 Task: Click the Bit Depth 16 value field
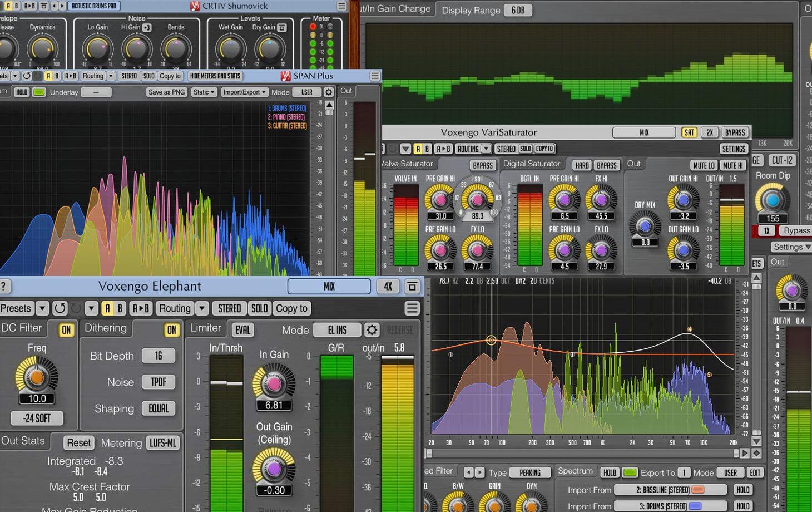[159, 356]
